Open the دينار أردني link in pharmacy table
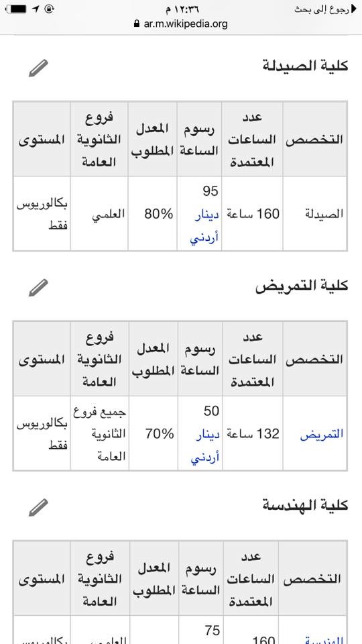 [204, 225]
